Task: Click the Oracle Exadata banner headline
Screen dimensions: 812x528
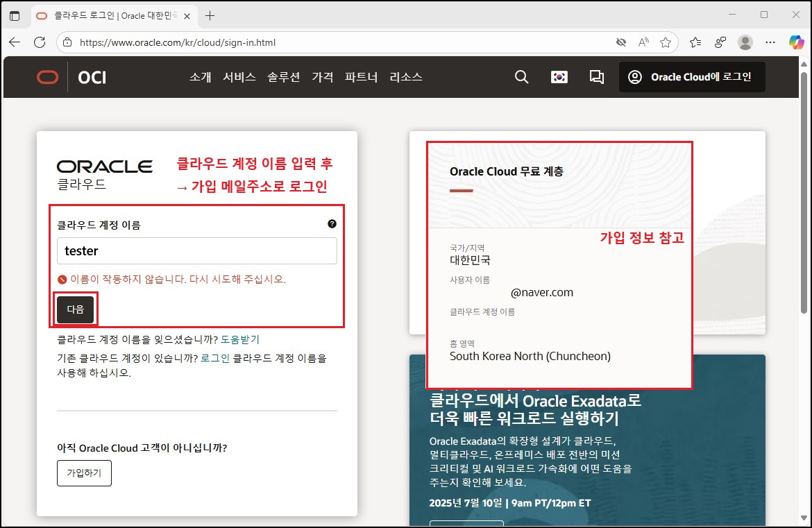Action: point(536,409)
